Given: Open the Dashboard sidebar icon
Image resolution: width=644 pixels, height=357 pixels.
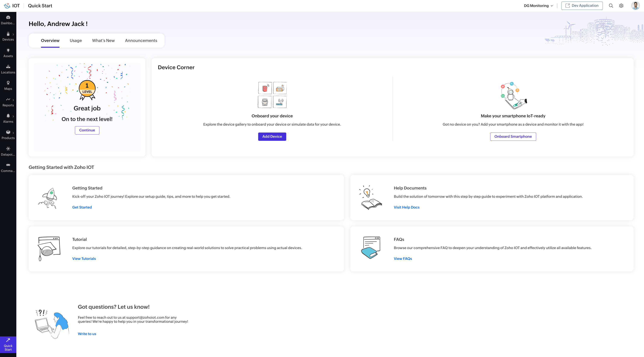Looking at the screenshot, I should click(8, 20).
